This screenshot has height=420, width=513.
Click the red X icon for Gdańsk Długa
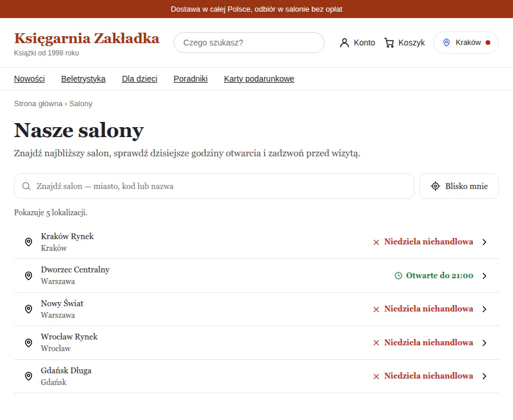click(x=376, y=376)
